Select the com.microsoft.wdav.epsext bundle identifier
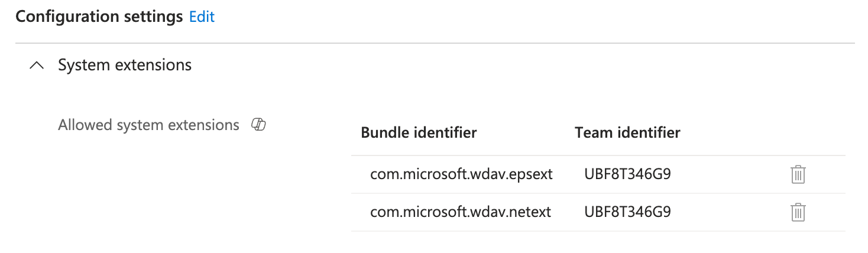Screen dimensions: 868x253 point(461,174)
